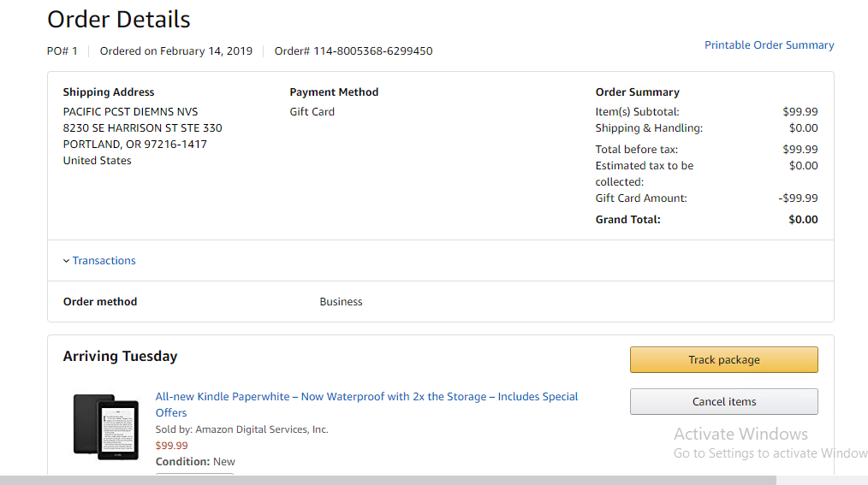Click the Business order method value
The height and width of the screenshot is (485, 868).
341,302
